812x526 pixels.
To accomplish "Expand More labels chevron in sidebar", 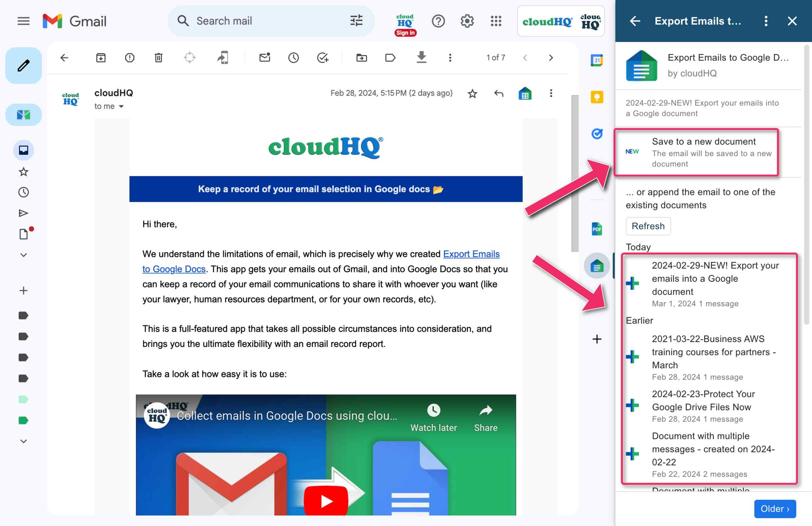I will [x=23, y=255].
